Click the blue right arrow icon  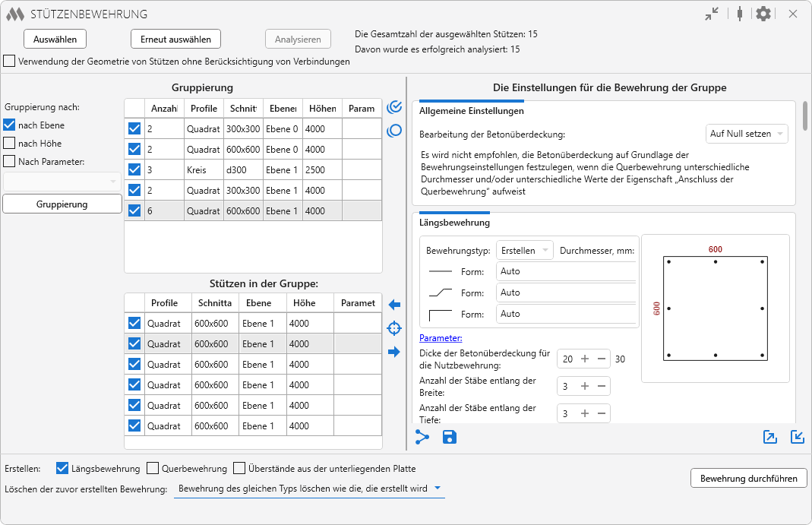pos(394,352)
